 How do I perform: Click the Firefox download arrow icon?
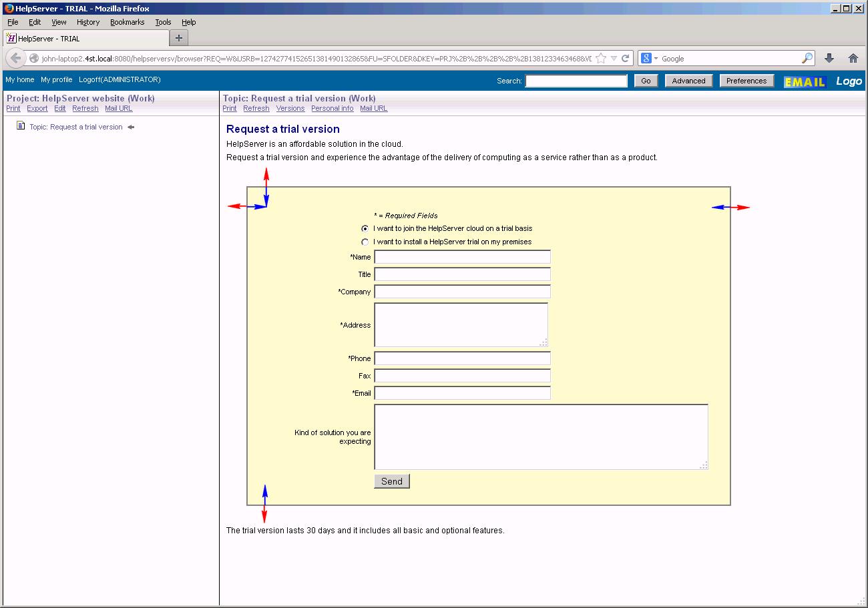829,58
